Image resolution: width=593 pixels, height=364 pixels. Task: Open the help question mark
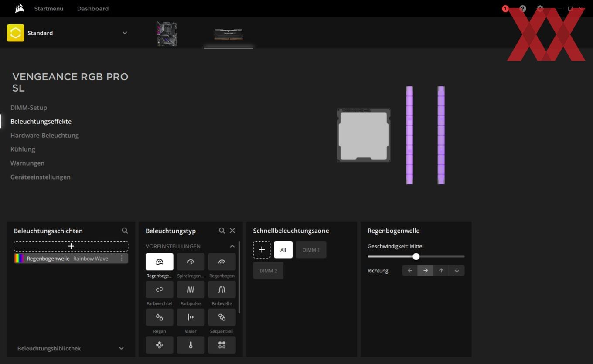[x=523, y=9]
